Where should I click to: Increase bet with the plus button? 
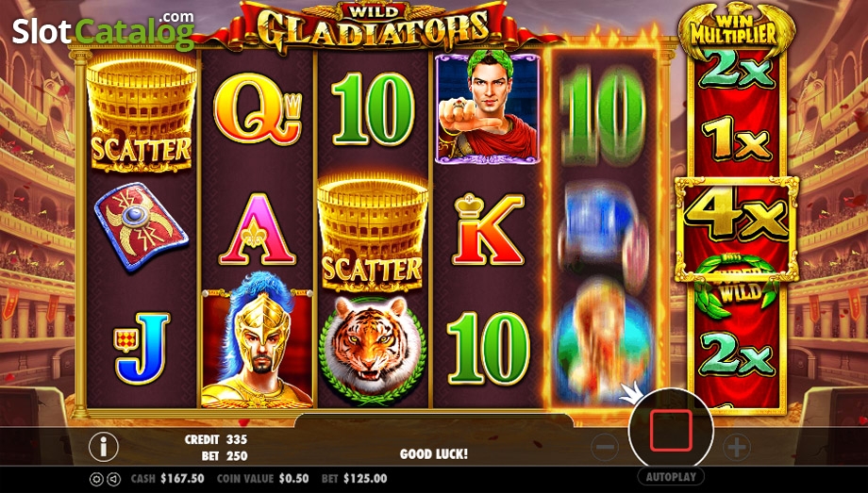pyautogui.click(x=737, y=447)
